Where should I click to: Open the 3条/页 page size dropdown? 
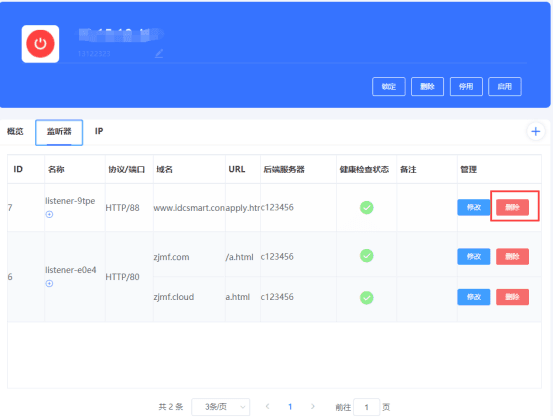[x=221, y=407]
